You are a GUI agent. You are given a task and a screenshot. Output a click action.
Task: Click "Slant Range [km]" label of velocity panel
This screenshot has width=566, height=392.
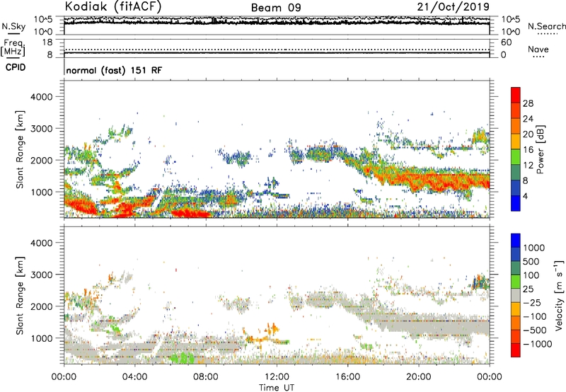[20, 295]
